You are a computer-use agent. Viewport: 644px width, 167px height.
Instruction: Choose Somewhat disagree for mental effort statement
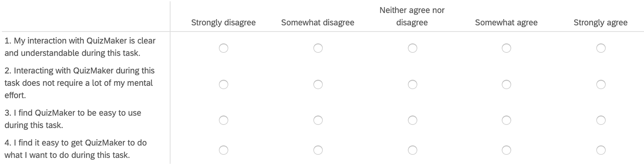pyautogui.click(x=318, y=84)
